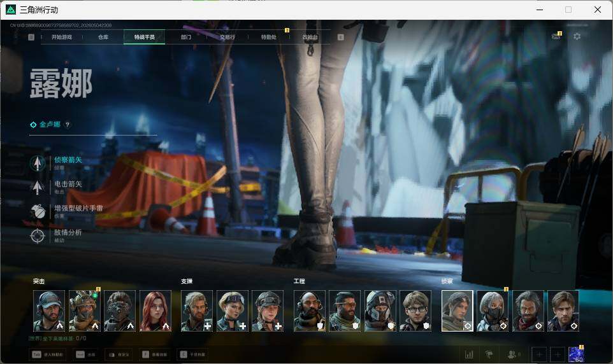Select the 敌情分析 crosshair icon

tap(38, 235)
